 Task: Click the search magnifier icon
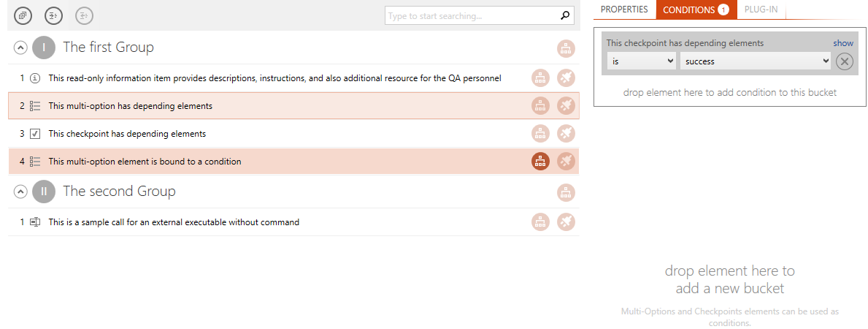(x=564, y=15)
